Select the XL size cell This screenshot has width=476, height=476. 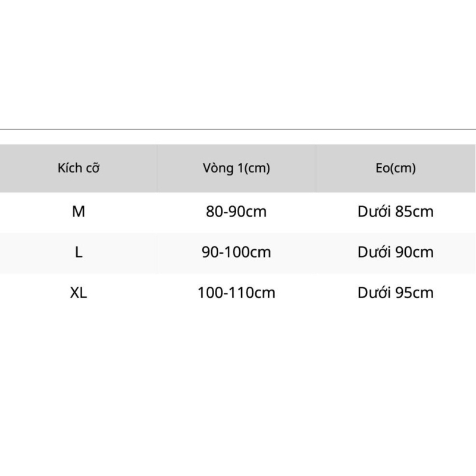(79, 293)
